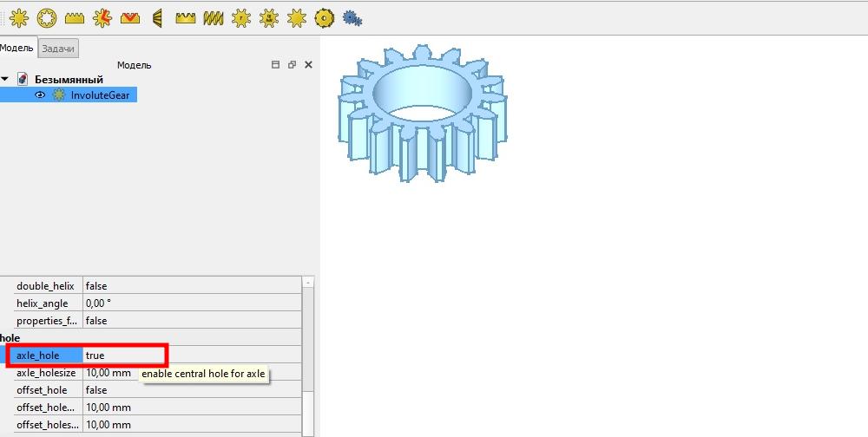Open the blue gear connector tool

coord(352,16)
